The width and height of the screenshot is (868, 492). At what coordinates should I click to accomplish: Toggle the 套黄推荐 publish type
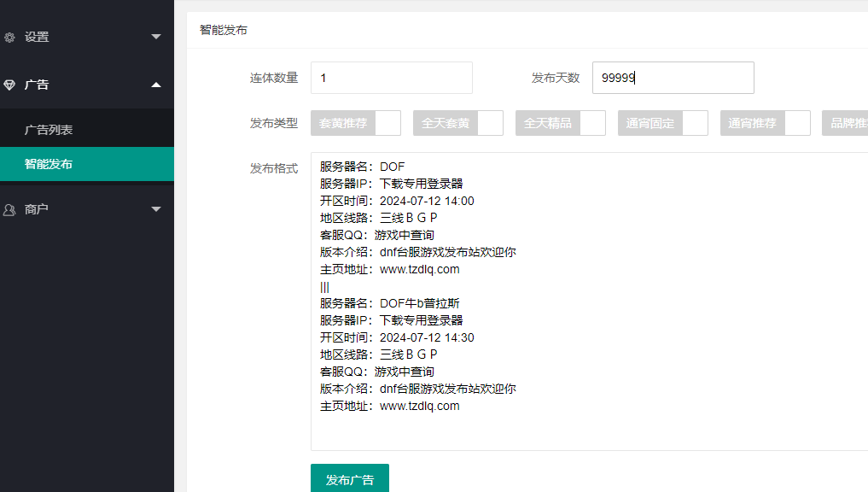click(x=355, y=123)
